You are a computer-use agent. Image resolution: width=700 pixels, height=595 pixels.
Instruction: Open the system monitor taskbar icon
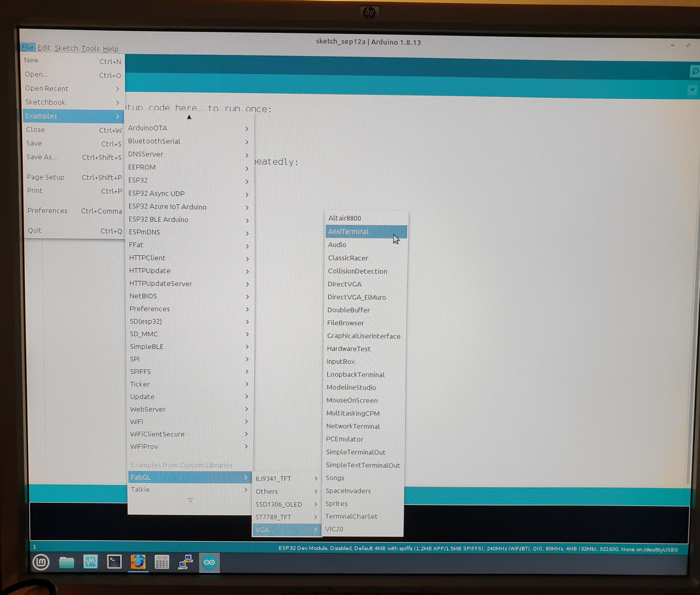[90, 562]
